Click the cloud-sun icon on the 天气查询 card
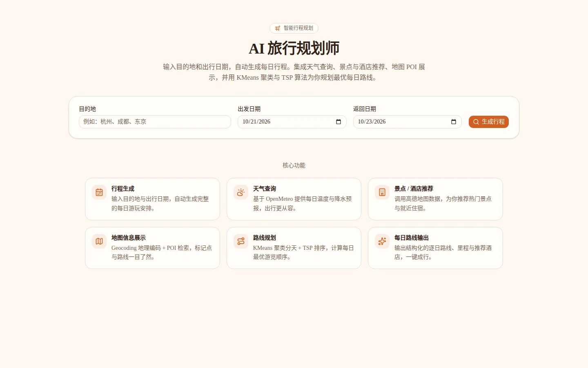 (241, 192)
